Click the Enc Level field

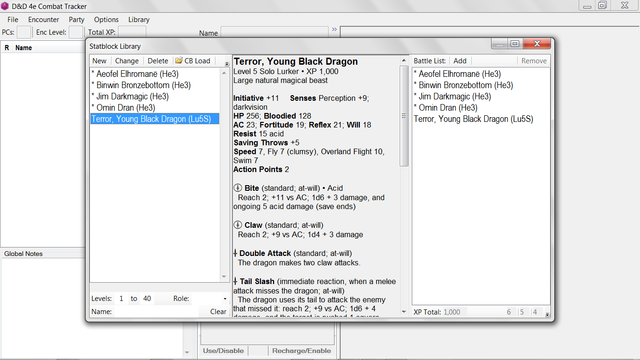(76, 32)
